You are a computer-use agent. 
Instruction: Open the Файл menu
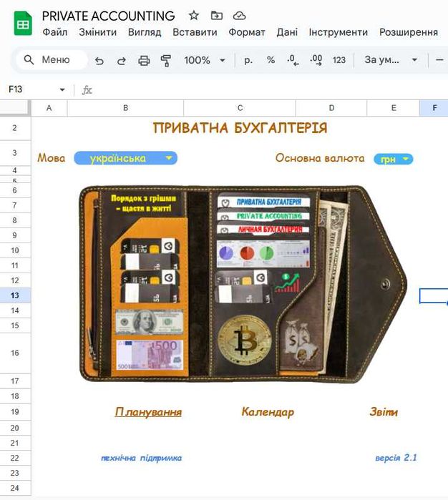pyautogui.click(x=55, y=32)
